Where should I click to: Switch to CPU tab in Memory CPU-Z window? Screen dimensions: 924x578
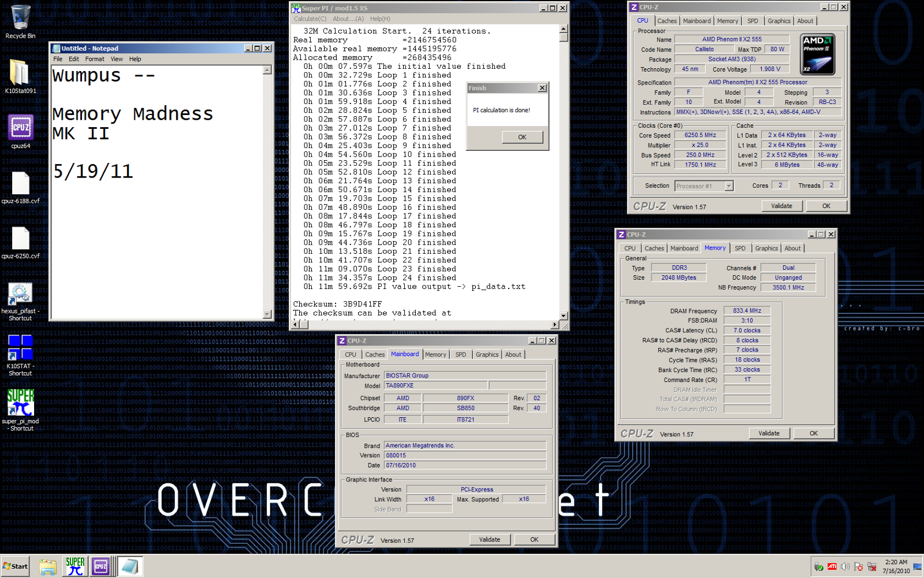[x=630, y=249]
